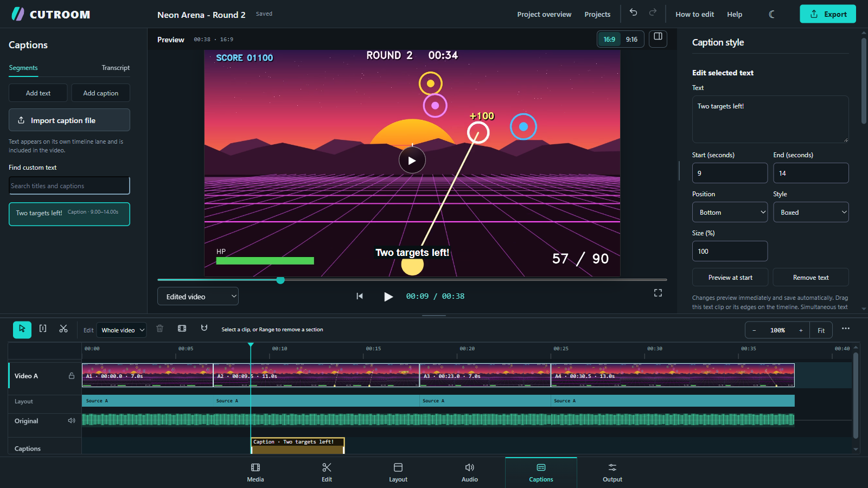
Task: Switch preview to 9:16 aspect ratio
Action: pos(631,40)
